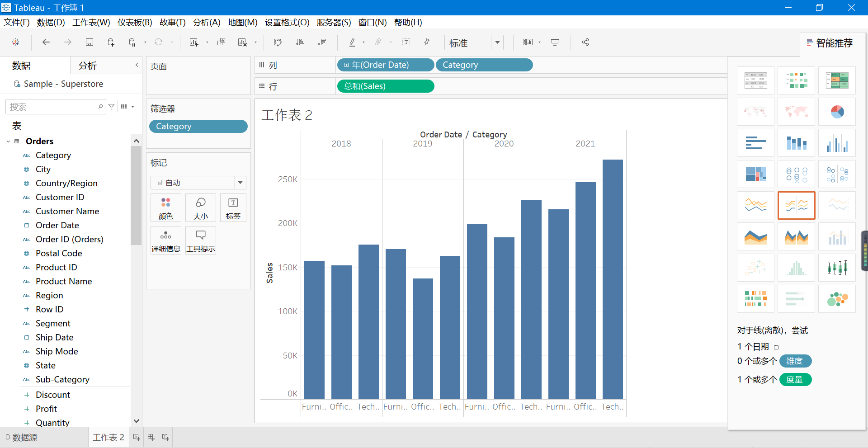Screen dimensions: 868x448
Task: Open the Color marks card
Action: click(166, 208)
